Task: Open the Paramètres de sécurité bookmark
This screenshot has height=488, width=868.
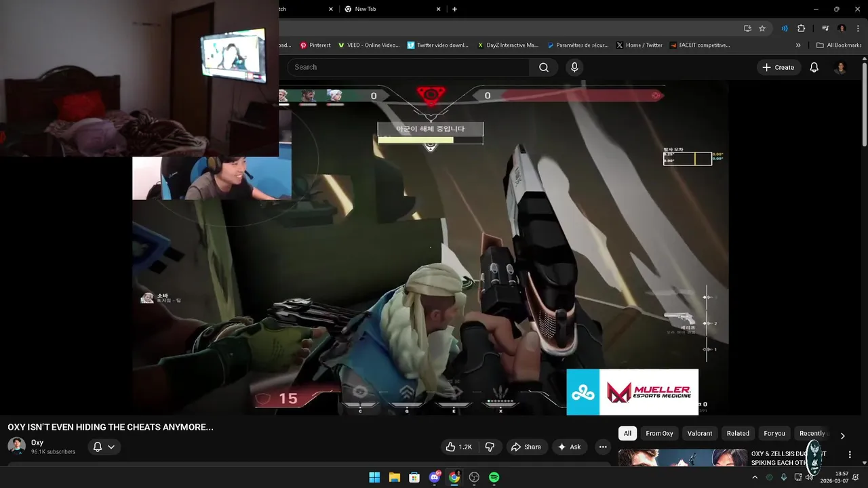Action: [578, 45]
